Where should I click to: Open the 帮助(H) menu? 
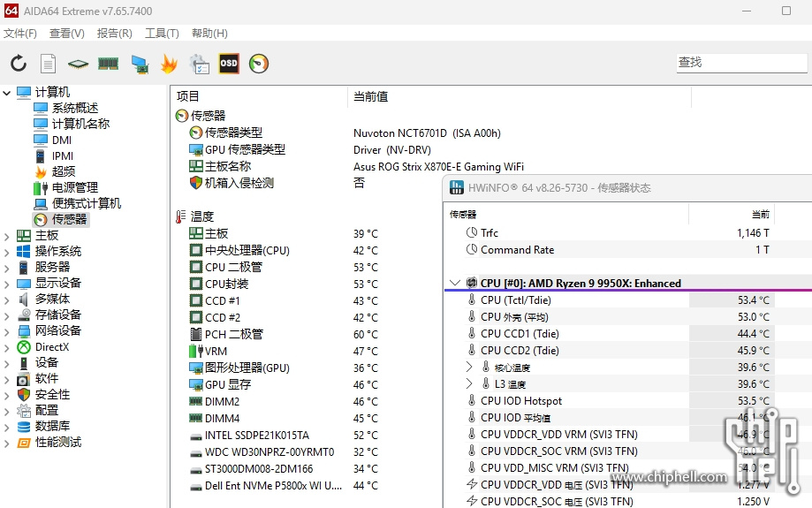tap(209, 34)
